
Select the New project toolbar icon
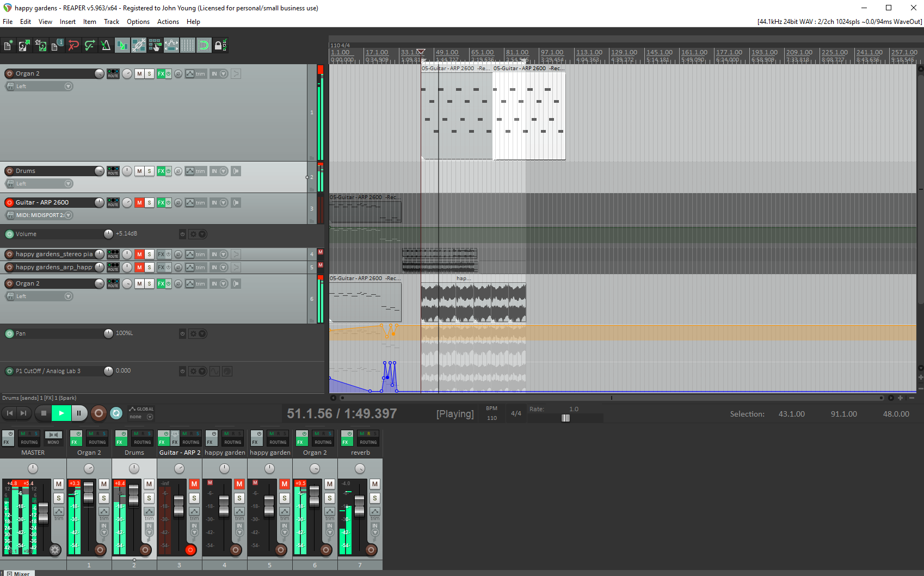pyautogui.click(x=8, y=45)
